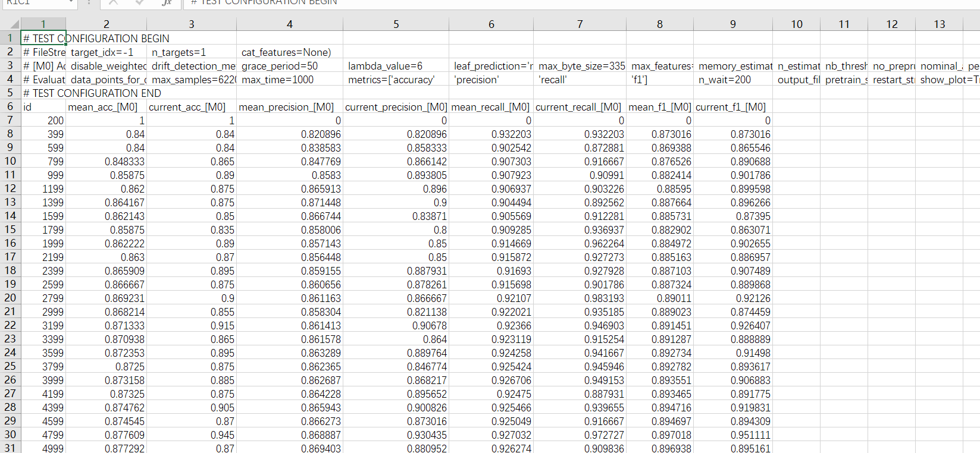Click the 'current_recall_[M0]' header cell

(x=580, y=106)
